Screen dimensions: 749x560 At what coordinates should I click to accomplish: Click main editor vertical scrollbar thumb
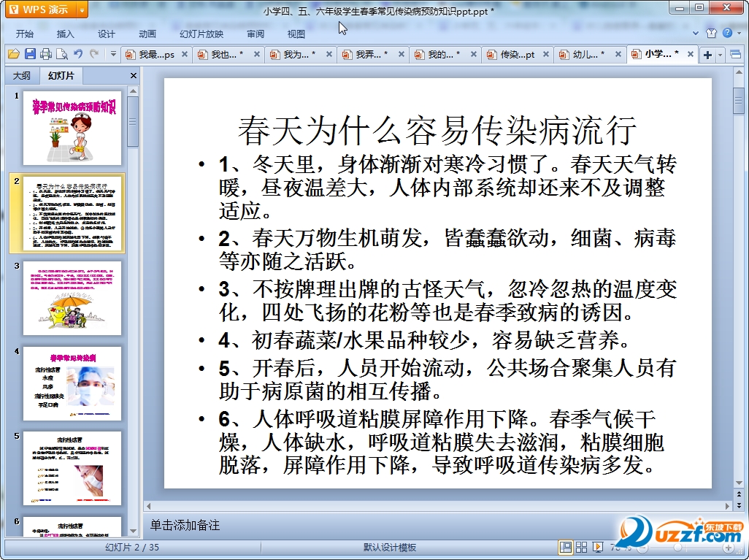pyautogui.click(x=739, y=100)
